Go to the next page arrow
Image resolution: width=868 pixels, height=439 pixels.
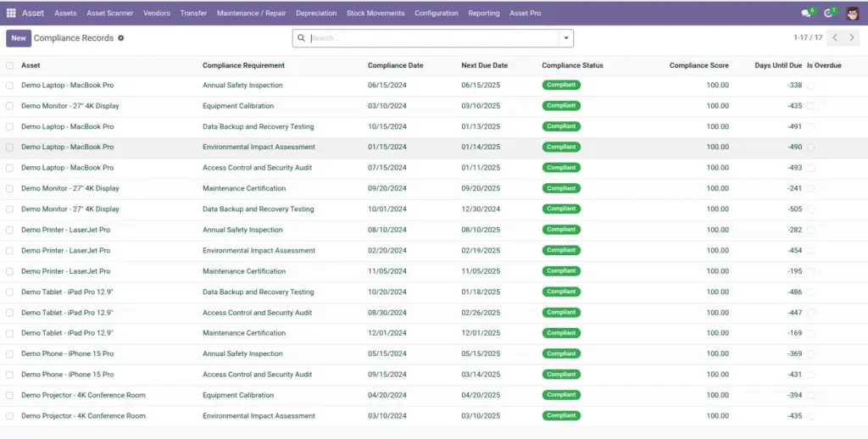(851, 37)
